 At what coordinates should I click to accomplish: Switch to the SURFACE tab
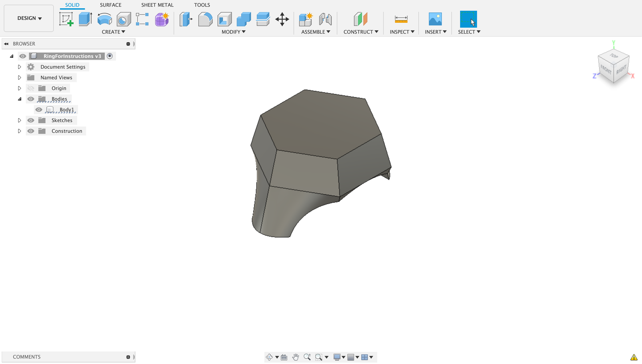110,5
